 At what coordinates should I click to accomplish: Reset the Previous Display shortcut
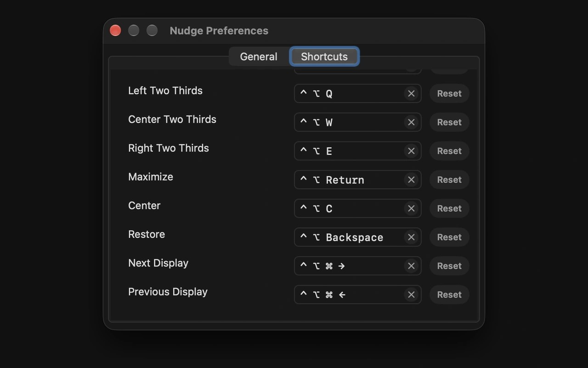[449, 295]
